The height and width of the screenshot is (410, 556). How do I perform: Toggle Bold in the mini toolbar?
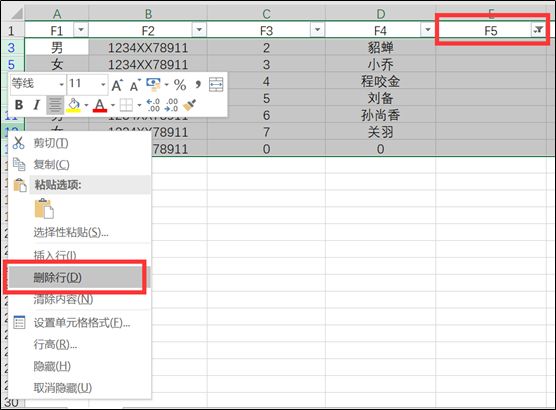pos(19,105)
